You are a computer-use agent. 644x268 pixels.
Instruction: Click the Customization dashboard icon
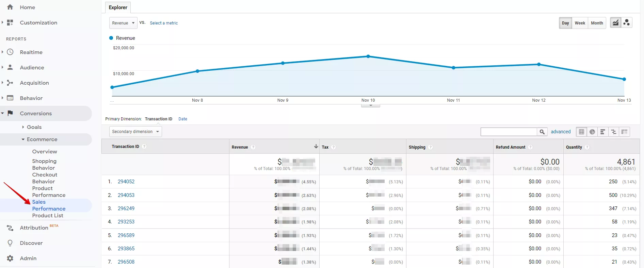[10, 22]
